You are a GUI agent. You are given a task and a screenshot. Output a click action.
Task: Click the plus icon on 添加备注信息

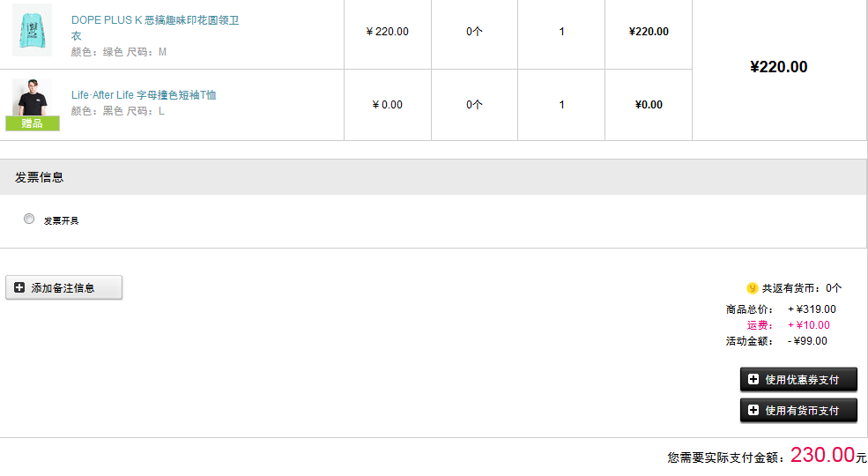click(19, 287)
